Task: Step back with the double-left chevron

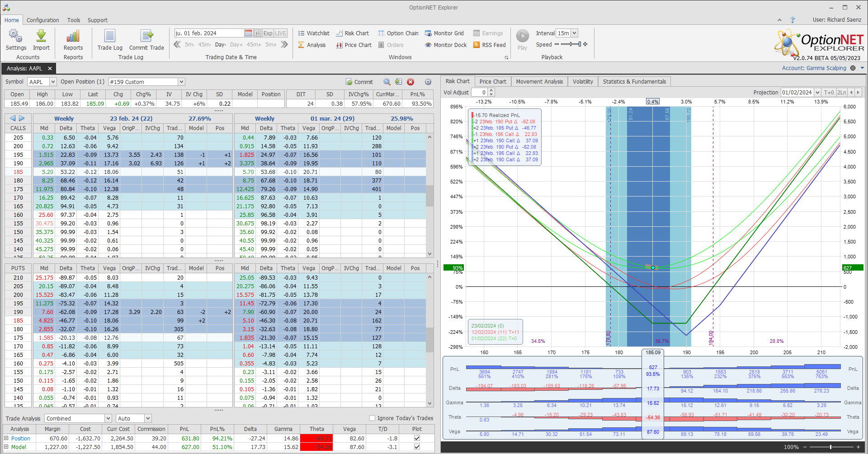Action: [x=177, y=44]
